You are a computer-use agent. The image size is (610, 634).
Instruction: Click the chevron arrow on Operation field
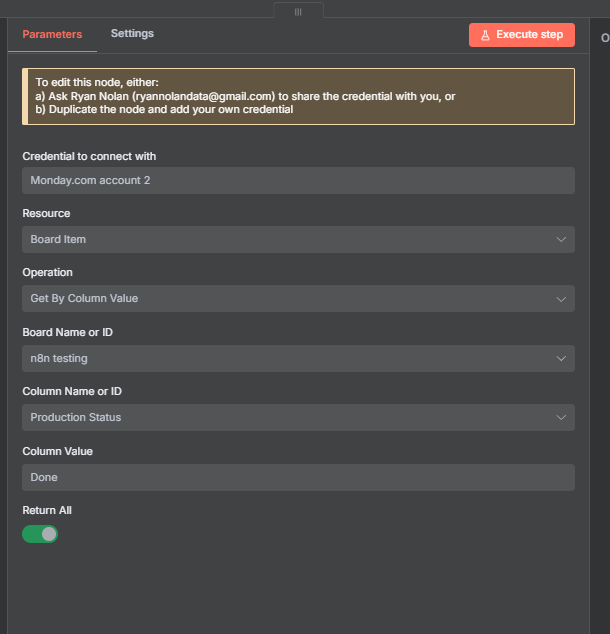[561, 299]
